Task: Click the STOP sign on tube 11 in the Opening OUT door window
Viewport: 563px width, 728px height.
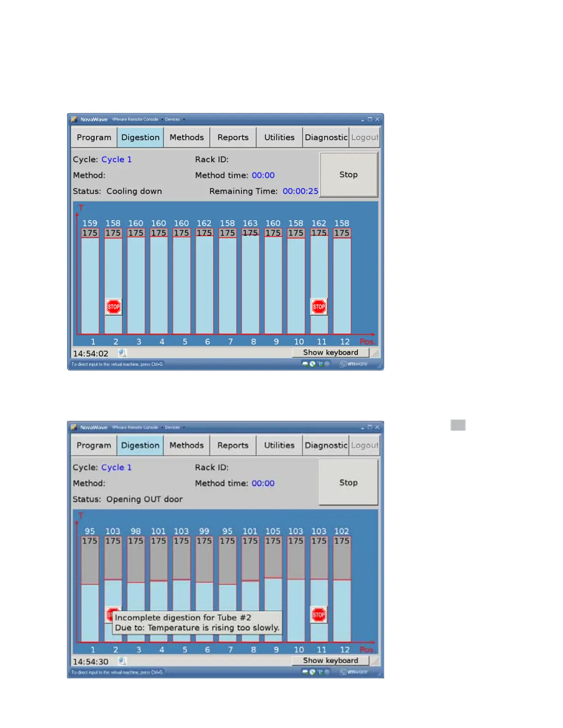Action: [319, 614]
